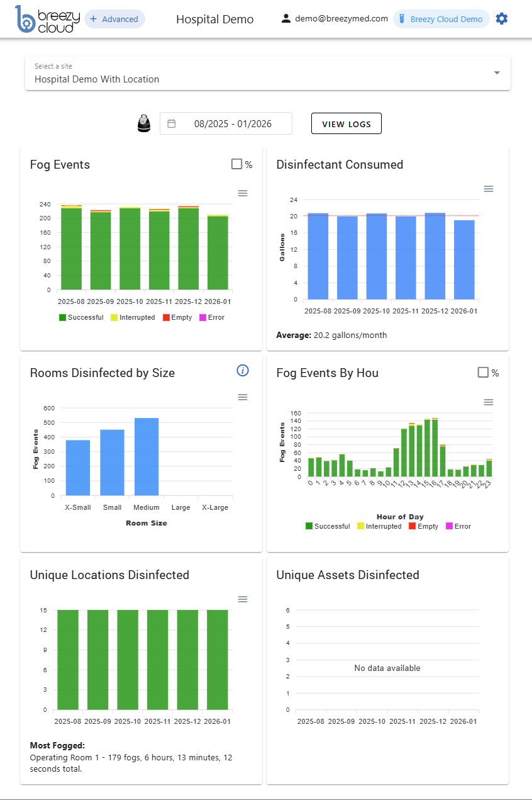
Task: Click the Breezy Cloud Demo badge
Action: (x=441, y=19)
